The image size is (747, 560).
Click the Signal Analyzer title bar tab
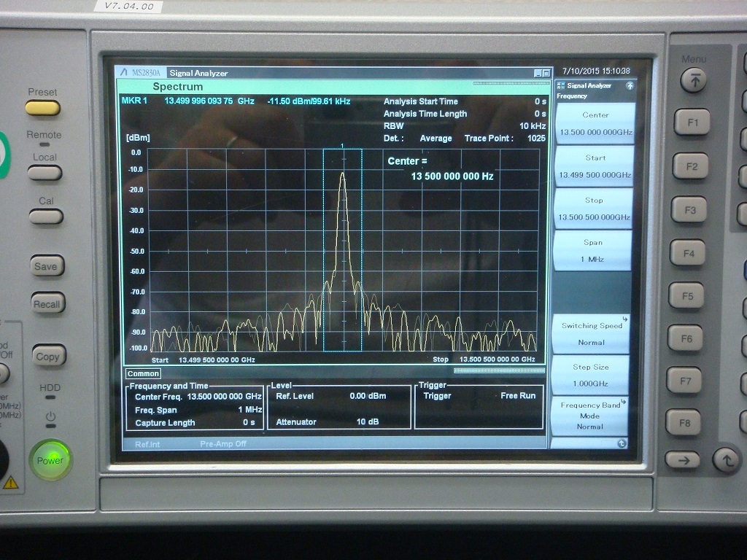(198, 73)
